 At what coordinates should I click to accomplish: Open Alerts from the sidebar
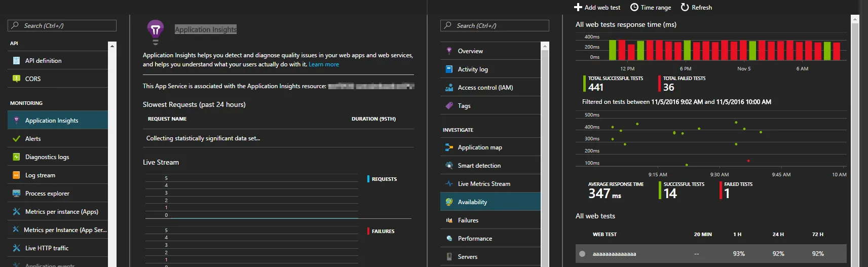[58, 139]
